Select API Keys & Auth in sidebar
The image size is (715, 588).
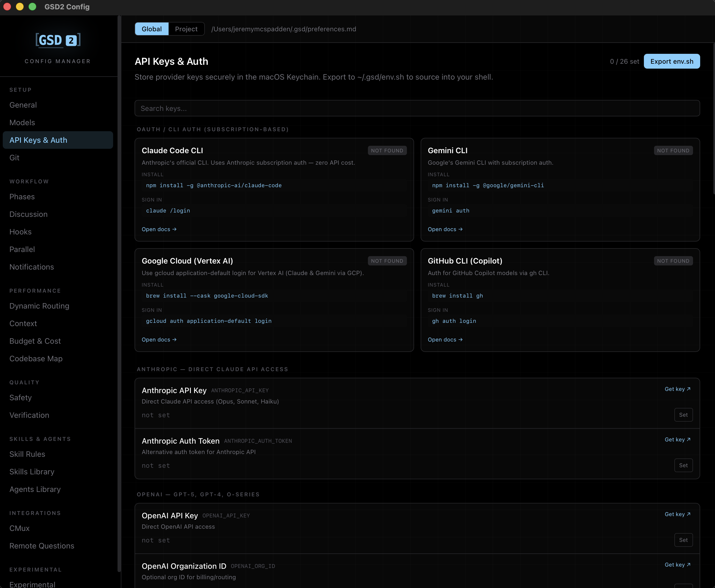click(38, 140)
